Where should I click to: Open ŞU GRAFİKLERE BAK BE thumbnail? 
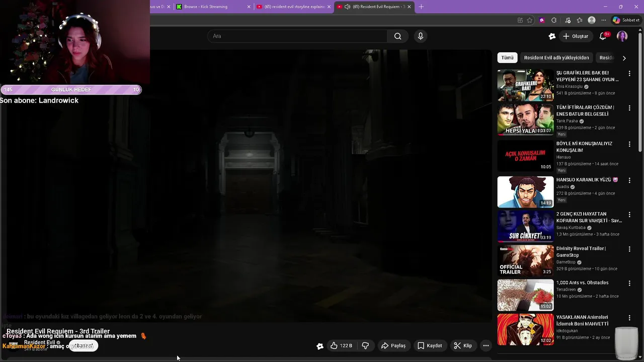pos(525,85)
